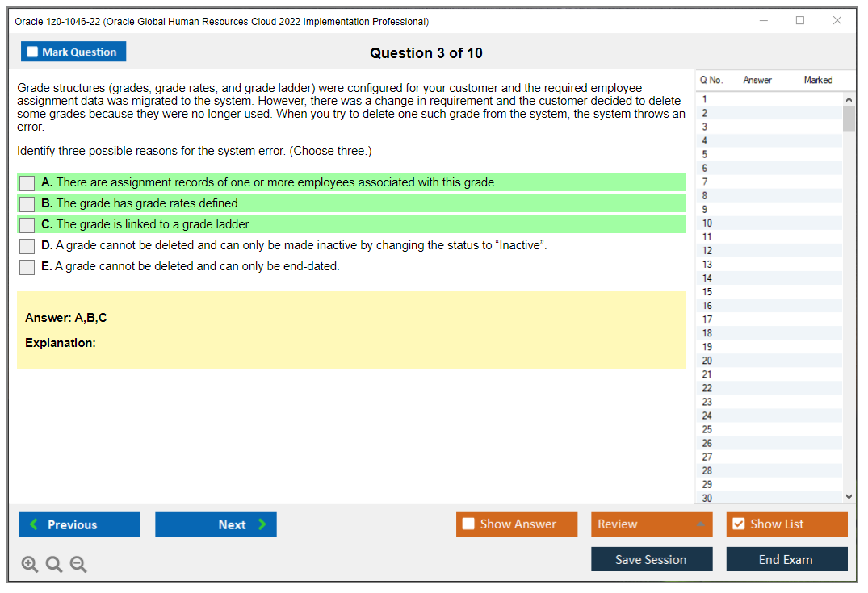Click the green left chevron on Previous

click(32, 524)
